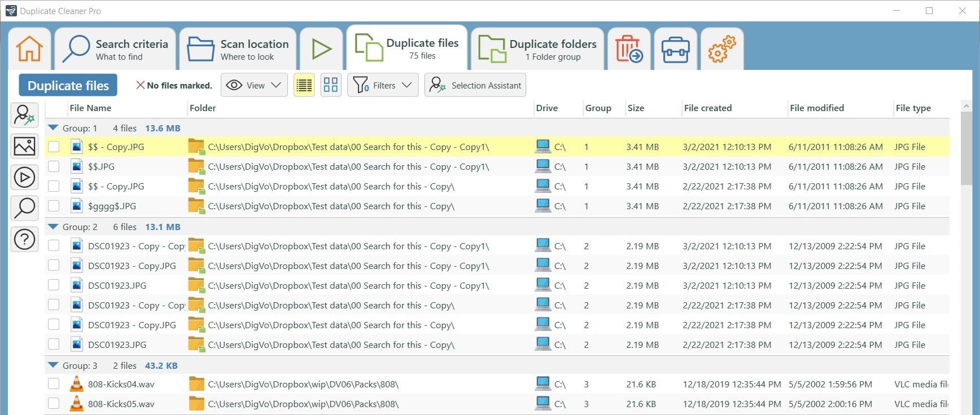The width and height of the screenshot is (980, 415).
Task: Open help with the question mark icon
Action: 25,240
